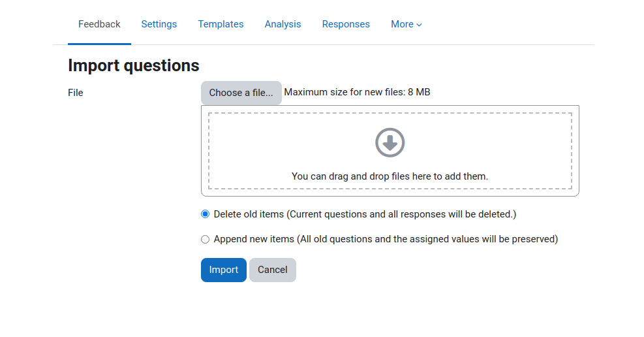Click the dashed file drop area
This screenshot has width=644, height=337.
click(390, 151)
